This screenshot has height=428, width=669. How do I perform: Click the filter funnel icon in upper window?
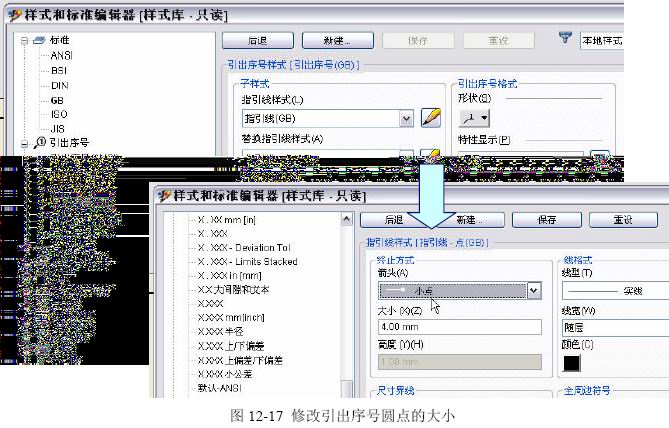coord(565,38)
